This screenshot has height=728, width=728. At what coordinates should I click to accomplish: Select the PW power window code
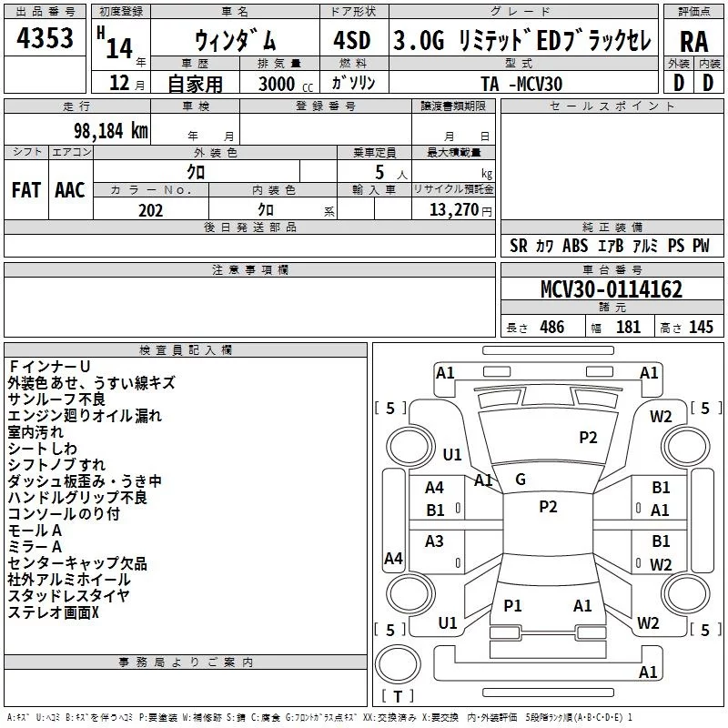[701, 246]
